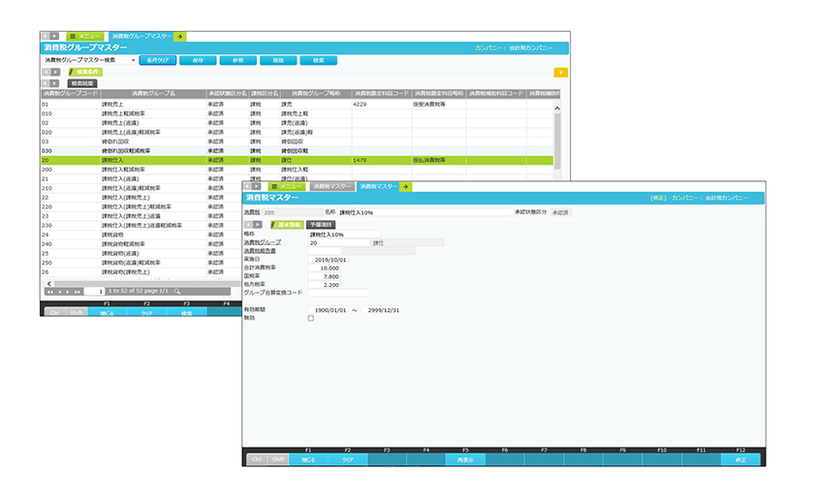Switch to the 予備項目 tab
Viewport: 814px width, 504px height.
pos(320,224)
